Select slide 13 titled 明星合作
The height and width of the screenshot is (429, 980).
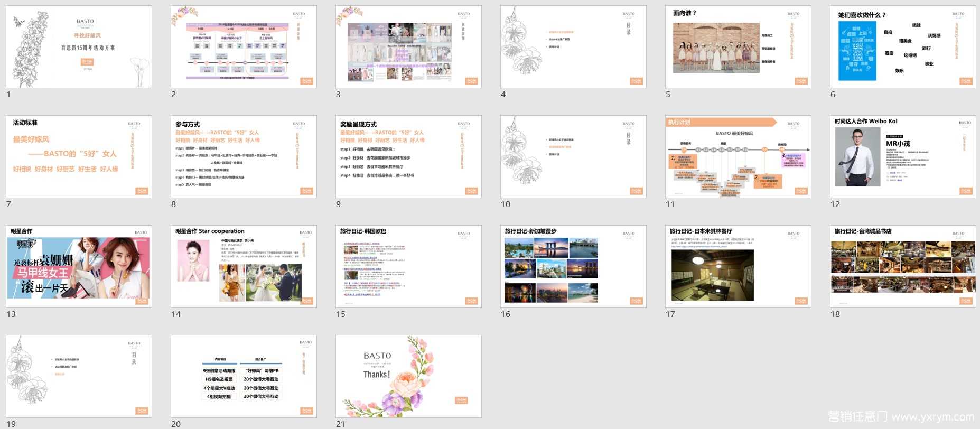click(79, 266)
